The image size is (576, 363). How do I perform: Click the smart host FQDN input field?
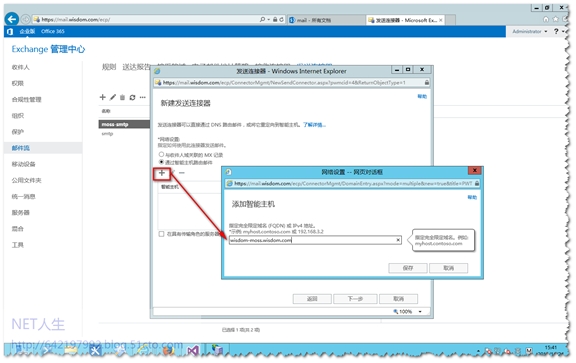click(315, 240)
